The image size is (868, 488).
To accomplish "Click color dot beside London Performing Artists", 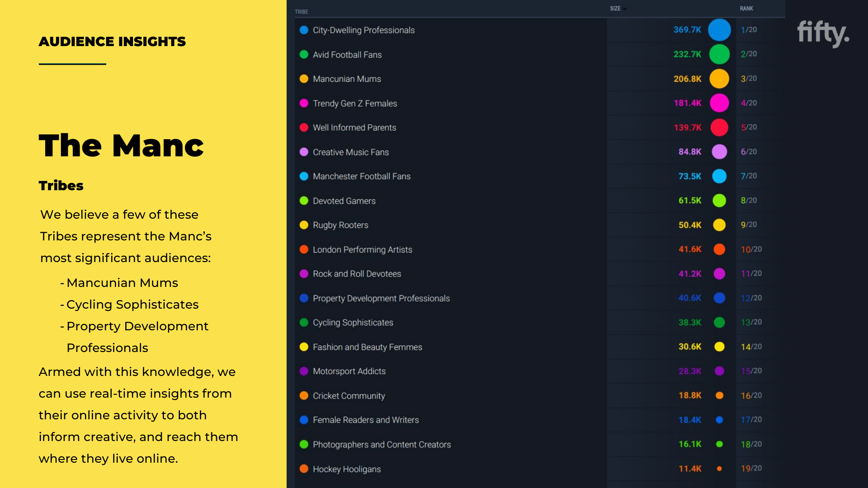I will click(x=304, y=249).
